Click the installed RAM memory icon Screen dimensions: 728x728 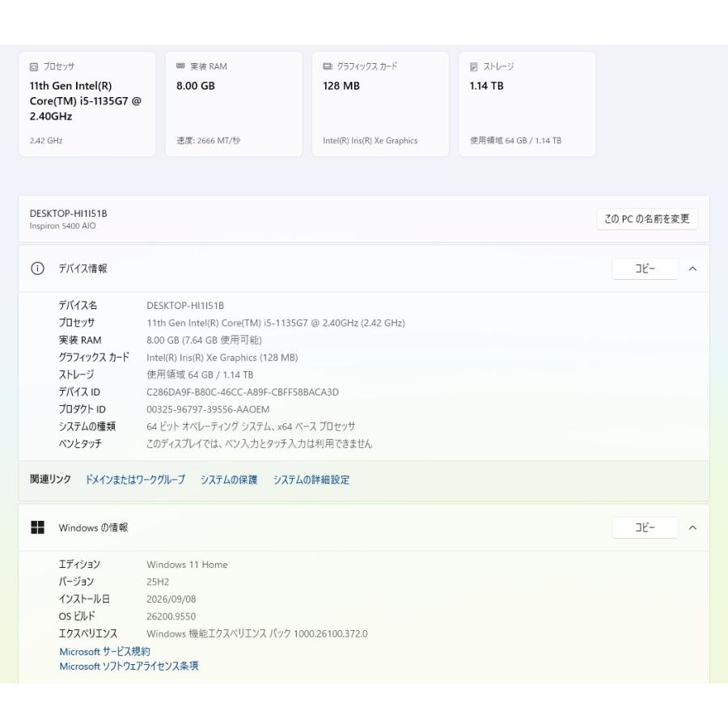coord(180,66)
